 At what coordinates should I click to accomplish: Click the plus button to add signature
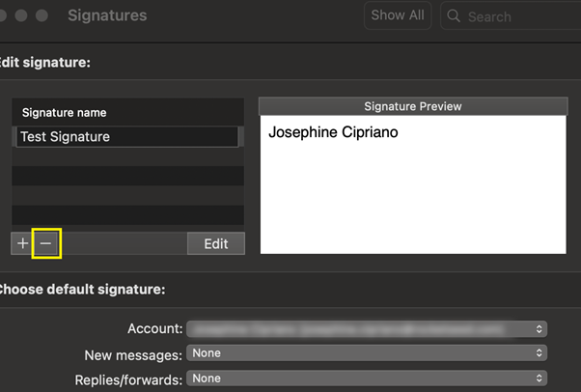pos(22,244)
